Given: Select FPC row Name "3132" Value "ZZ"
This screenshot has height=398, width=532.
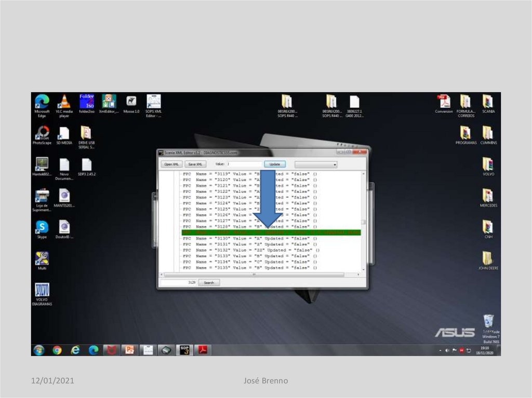Looking at the screenshot, I should tap(251, 250).
